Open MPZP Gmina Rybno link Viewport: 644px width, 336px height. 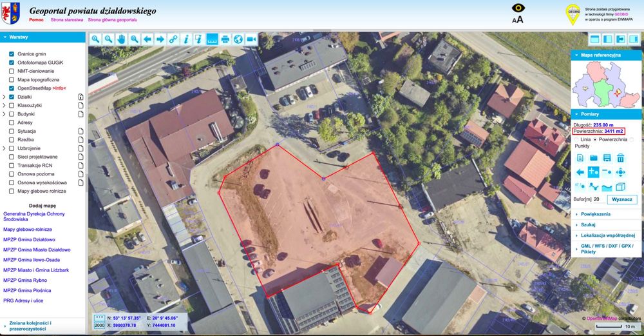[x=25, y=280]
